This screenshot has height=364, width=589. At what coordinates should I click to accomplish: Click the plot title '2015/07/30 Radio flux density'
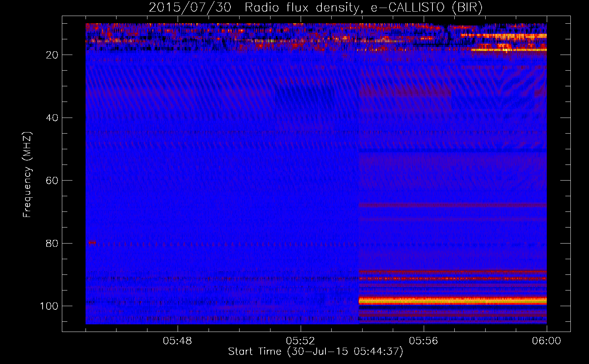[316, 7]
